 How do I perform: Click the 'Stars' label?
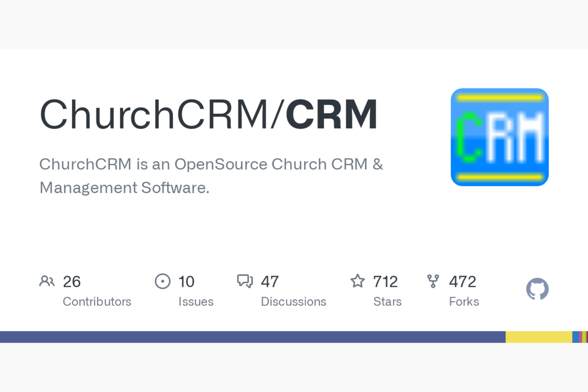point(387,301)
